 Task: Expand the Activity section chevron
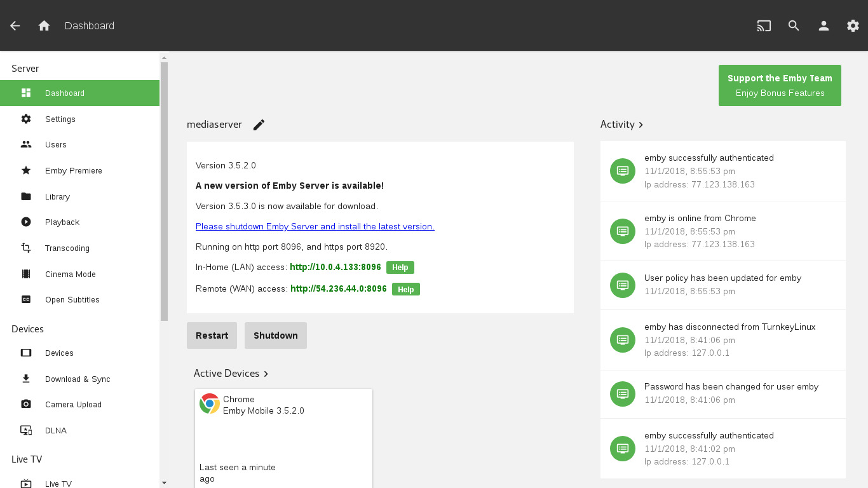coord(641,125)
